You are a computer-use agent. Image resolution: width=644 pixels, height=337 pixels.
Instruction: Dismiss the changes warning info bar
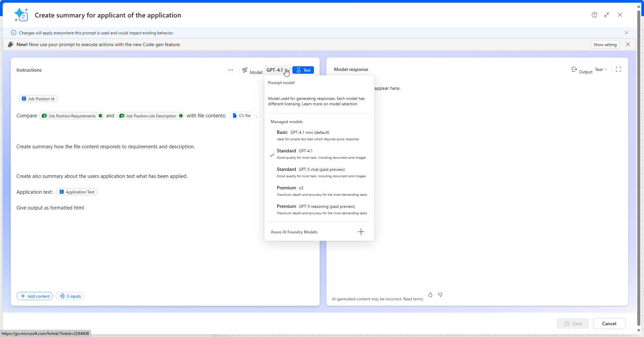[x=626, y=33]
